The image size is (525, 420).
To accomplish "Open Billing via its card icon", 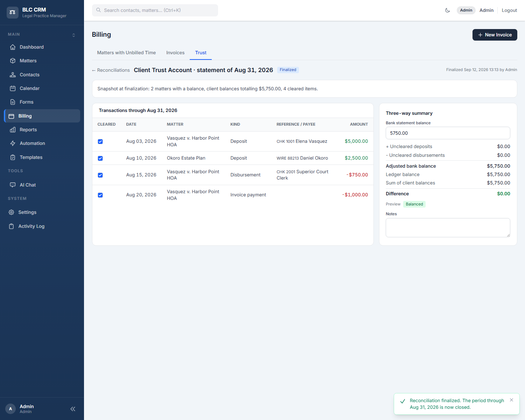I will (x=12, y=116).
